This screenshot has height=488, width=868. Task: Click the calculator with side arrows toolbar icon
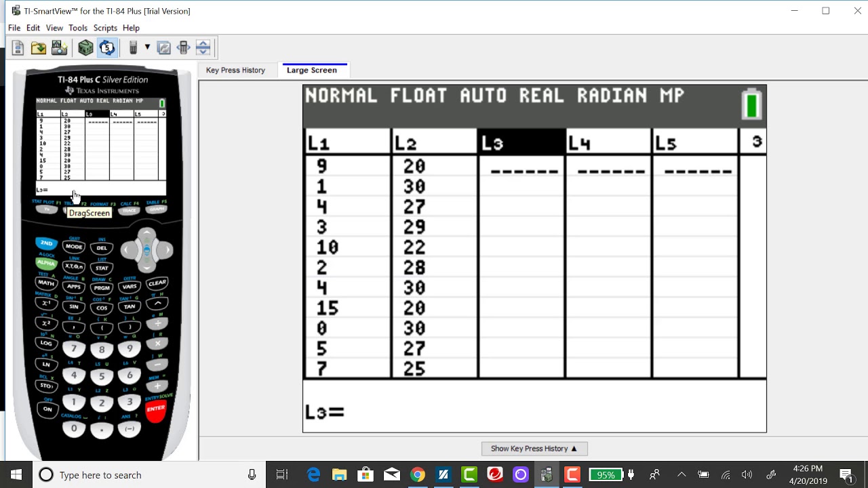[183, 47]
